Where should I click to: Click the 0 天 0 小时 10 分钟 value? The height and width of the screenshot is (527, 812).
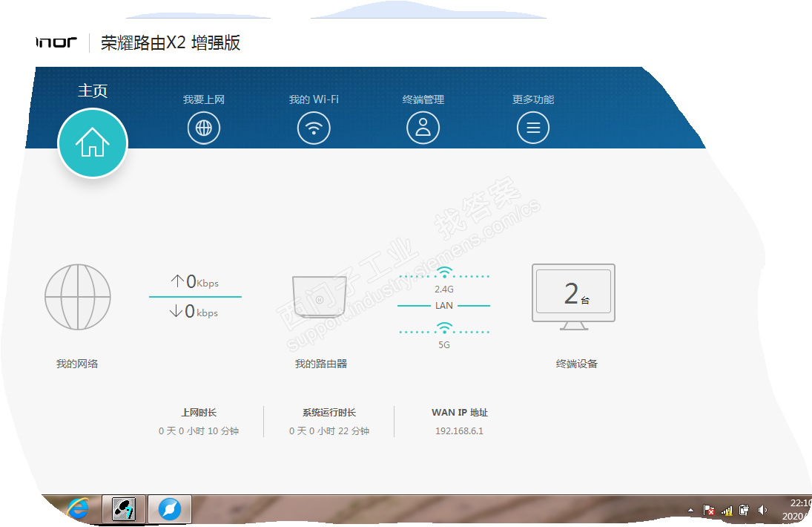tap(199, 431)
